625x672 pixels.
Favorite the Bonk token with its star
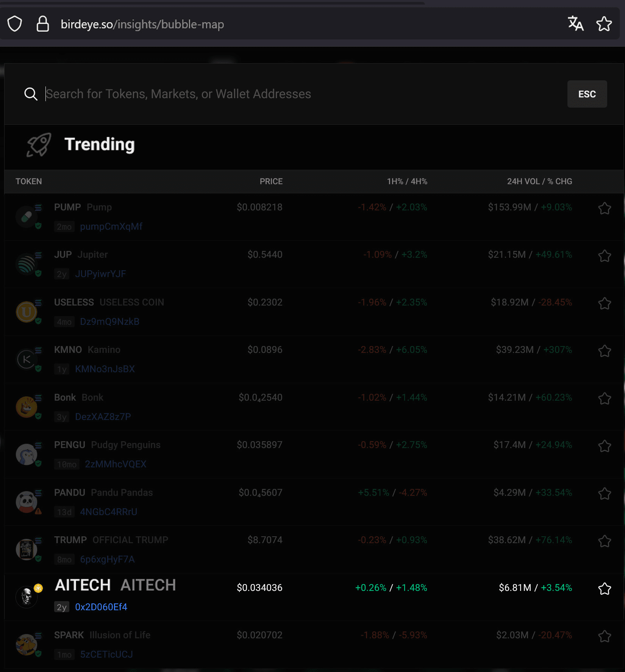tap(605, 398)
